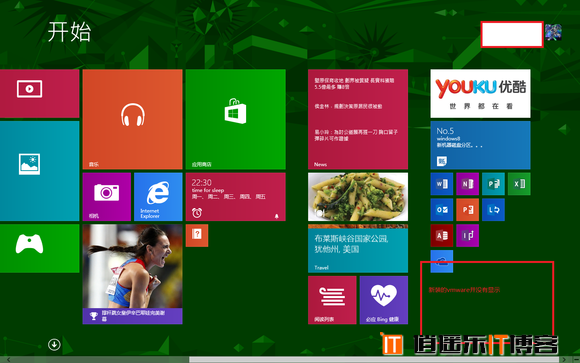Viewport: 580px width, 363px height.
Task: Open the Food tile with pasta photo
Action: click(358, 196)
